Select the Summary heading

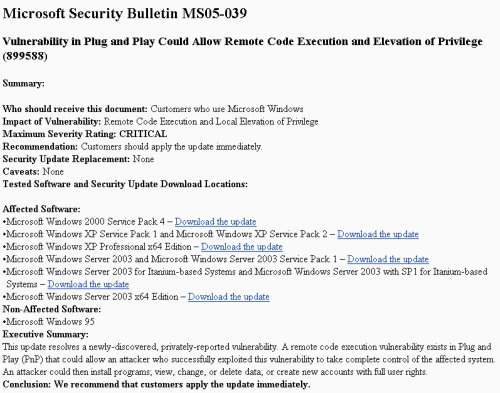[23, 83]
